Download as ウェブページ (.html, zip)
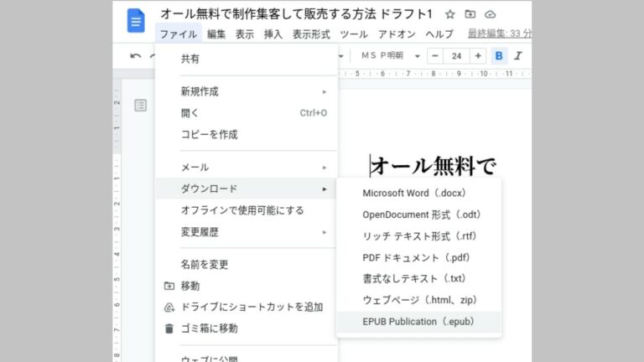 418,300
